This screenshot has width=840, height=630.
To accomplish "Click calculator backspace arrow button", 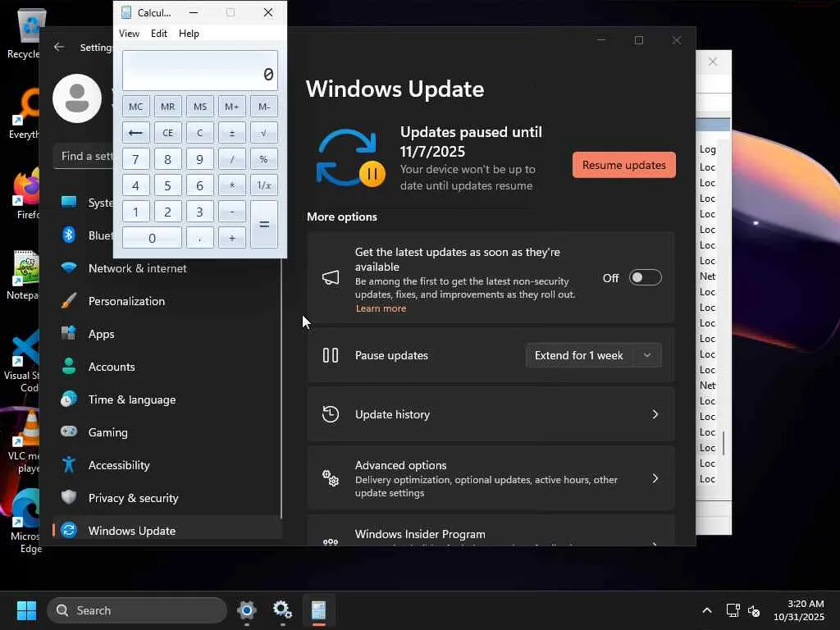I will [x=135, y=132].
